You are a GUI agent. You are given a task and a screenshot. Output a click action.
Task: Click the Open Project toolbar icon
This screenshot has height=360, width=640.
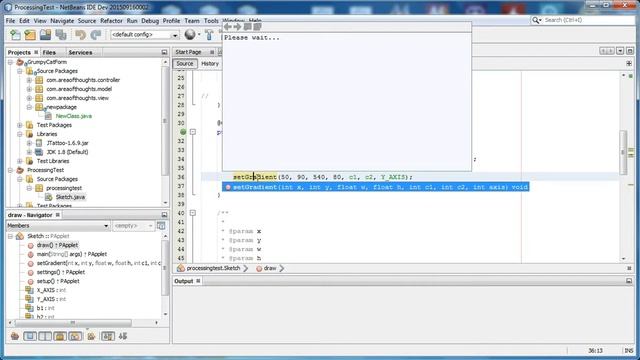(45, 35)
